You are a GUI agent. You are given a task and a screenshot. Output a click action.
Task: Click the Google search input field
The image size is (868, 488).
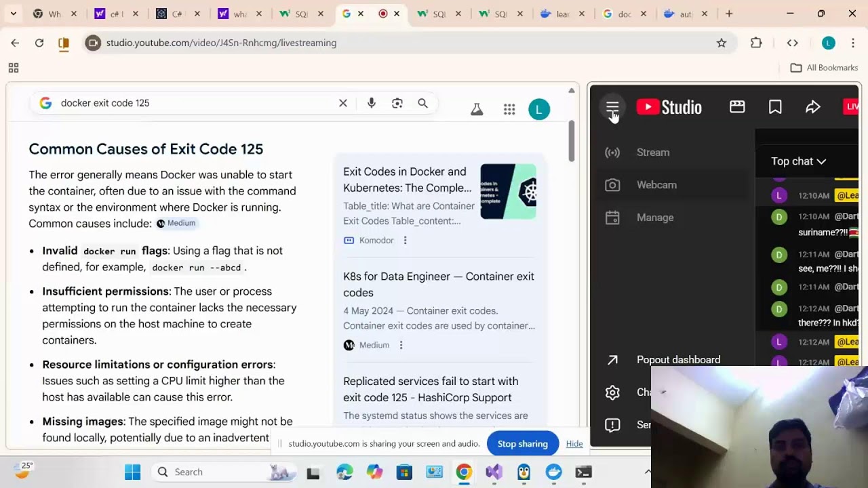click(x=195, y=103)
